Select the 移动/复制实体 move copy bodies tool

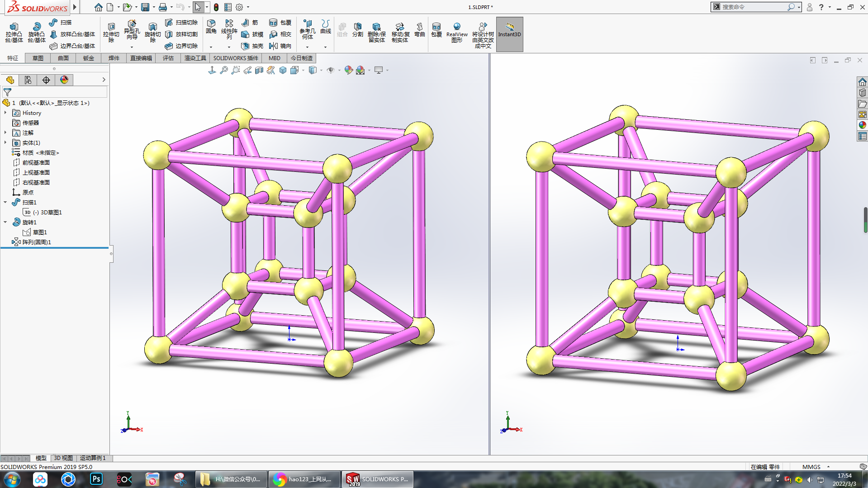pyautogui.click(x=400, y=33)
